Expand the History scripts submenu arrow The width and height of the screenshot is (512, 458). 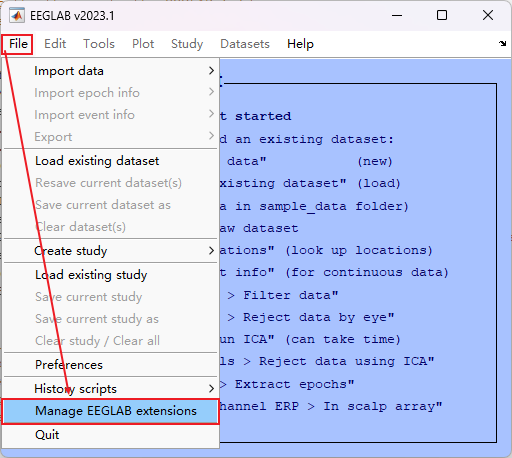click(x=211, y=388)
